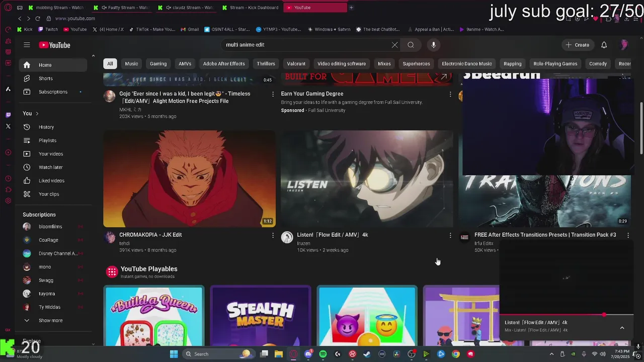This screenshot has width=644, height=362.
Task: Expand the miniplayer with the up chevron
Action: click(x=622, y=328)
